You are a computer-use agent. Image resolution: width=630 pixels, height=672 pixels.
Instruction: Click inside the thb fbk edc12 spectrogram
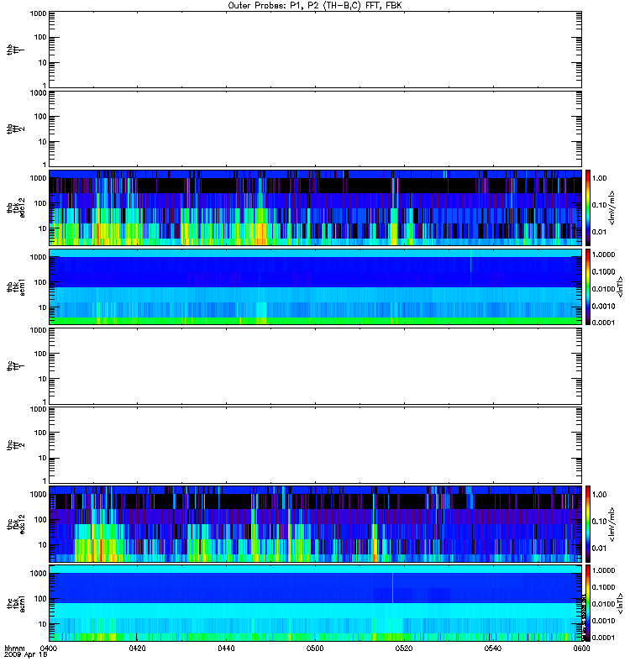[316, 207]
